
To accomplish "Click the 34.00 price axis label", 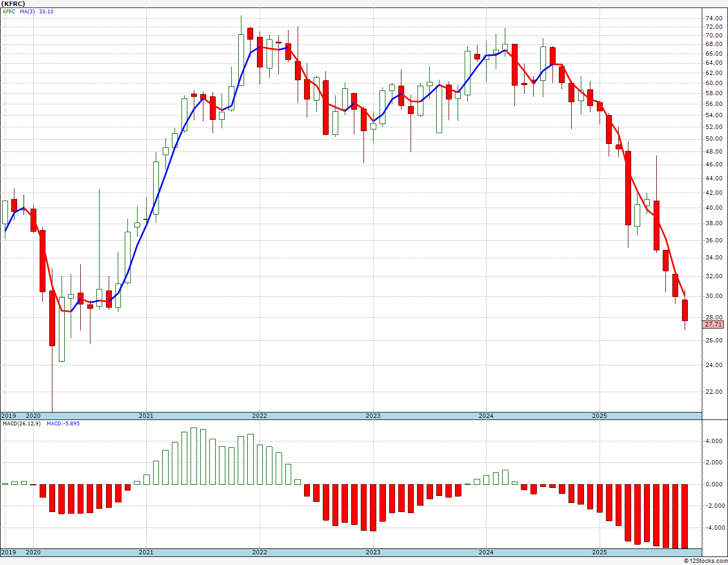I will (x=714, y=257).
